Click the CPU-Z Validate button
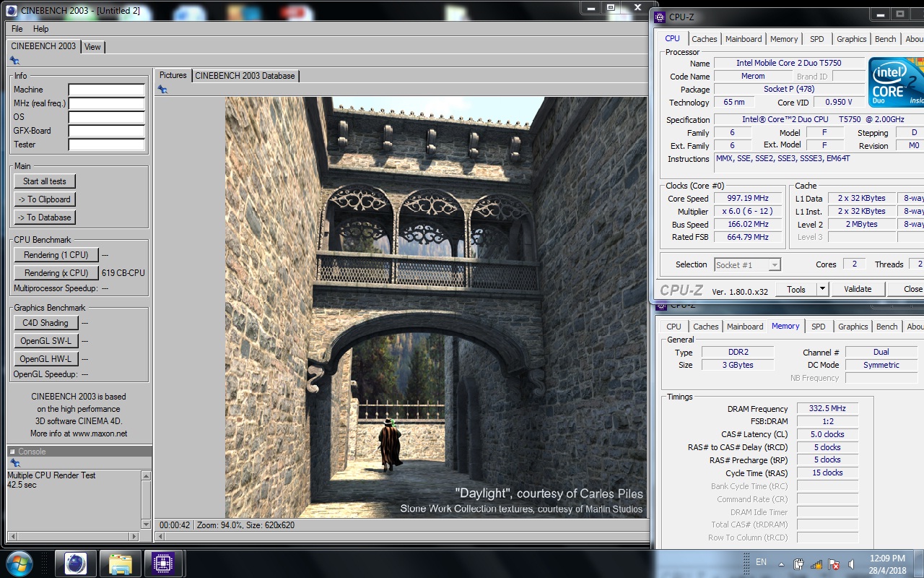The height and width of the screenshot is (578, 924). (857, 289)
